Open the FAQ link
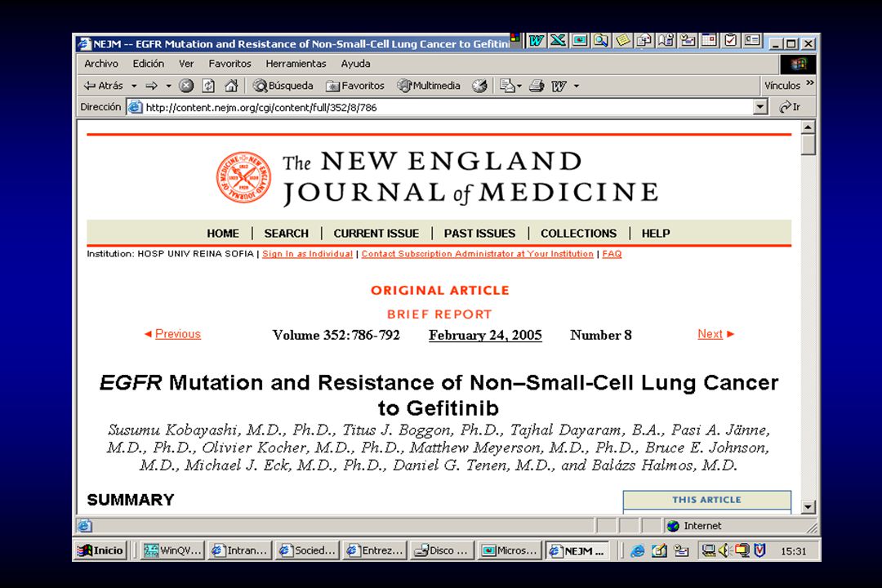This screenshot has width=882, height=588. point(612,254)
